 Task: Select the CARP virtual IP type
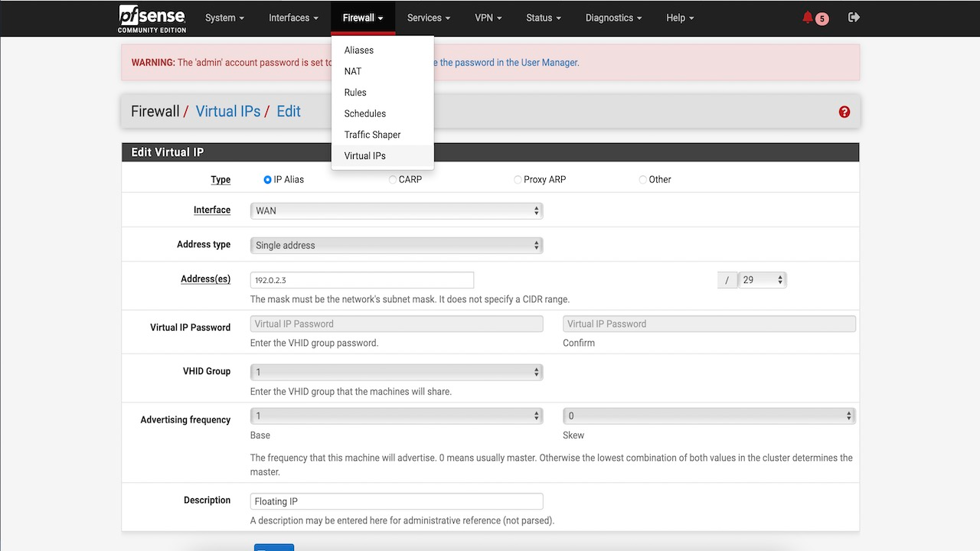(393, 179)
